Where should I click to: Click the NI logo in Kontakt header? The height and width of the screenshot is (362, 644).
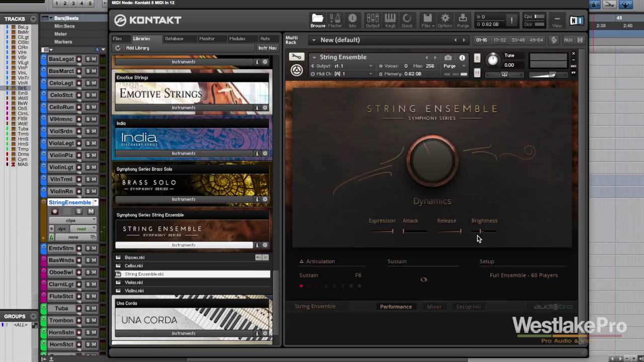[576, 21]
